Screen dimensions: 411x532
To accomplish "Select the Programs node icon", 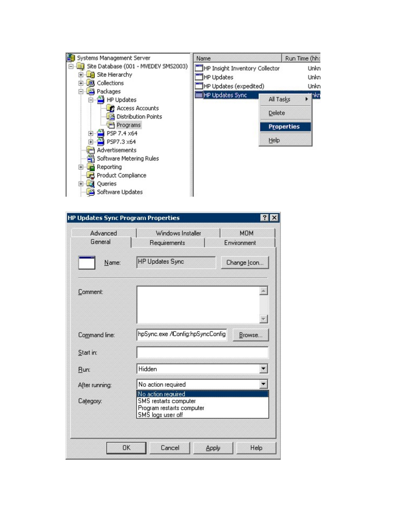I will pyautogui.click(x=111, y=125).
